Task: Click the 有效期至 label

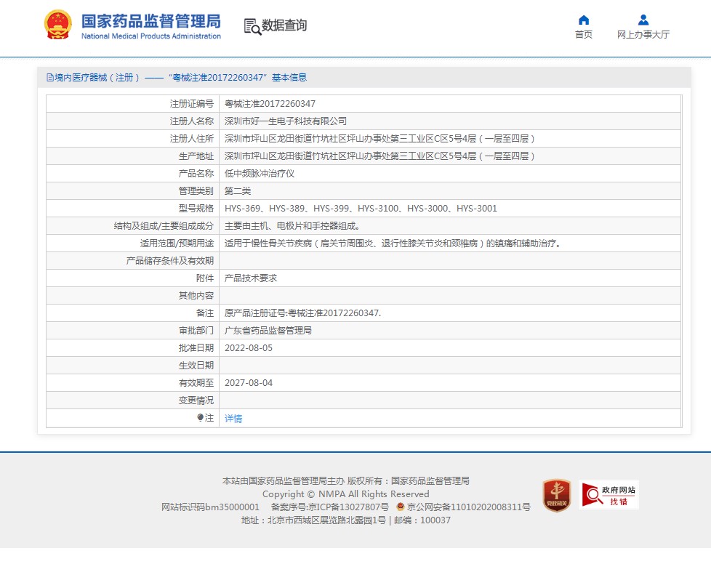Action: point(196,383)
